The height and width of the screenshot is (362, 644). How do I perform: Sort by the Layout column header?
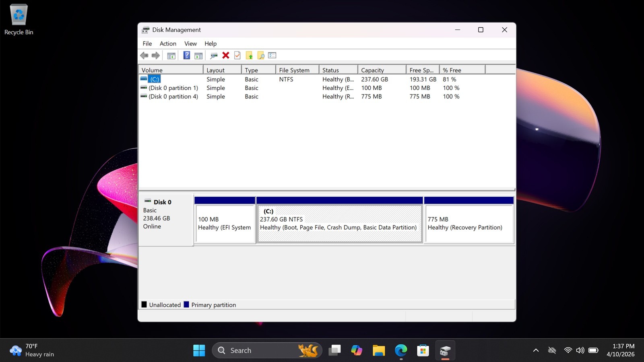pyautogui.click(x=222, y=70)
